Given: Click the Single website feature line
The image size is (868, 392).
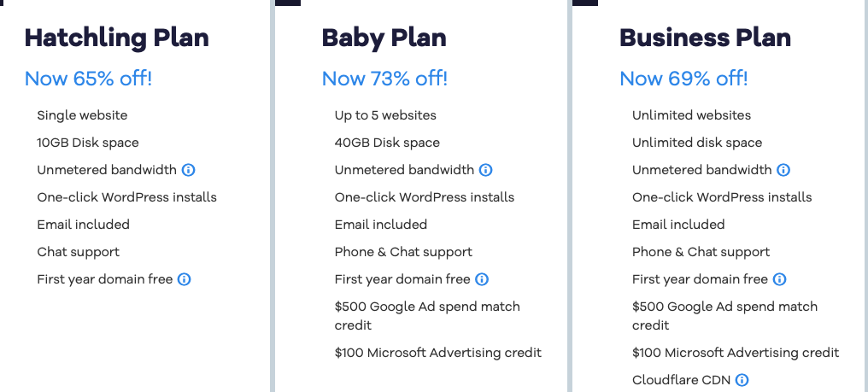Looking at the screenshot, I should 82,115.
